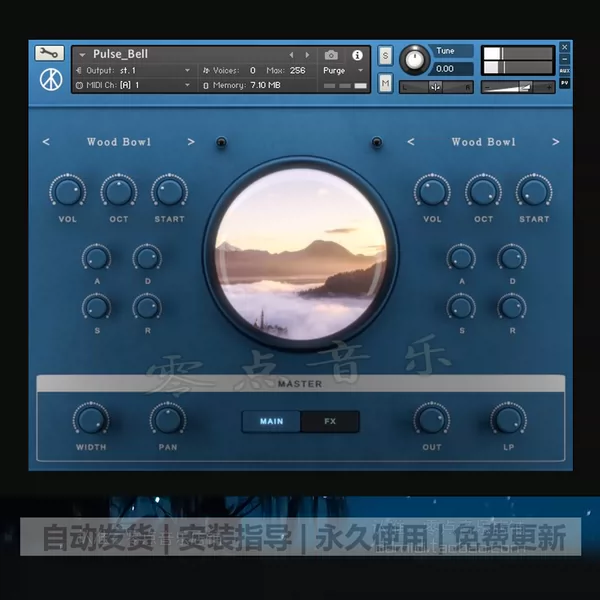Viewport: 600px width, 600px height.
Task: Click the left layer R release knob
Action: [x=147, y=307]
